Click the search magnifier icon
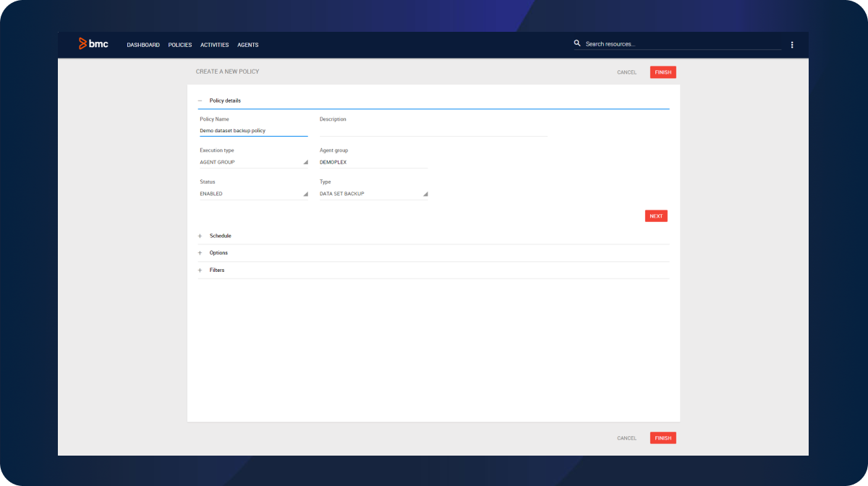Viewport: 868px width, 486px height. point(577,43)
